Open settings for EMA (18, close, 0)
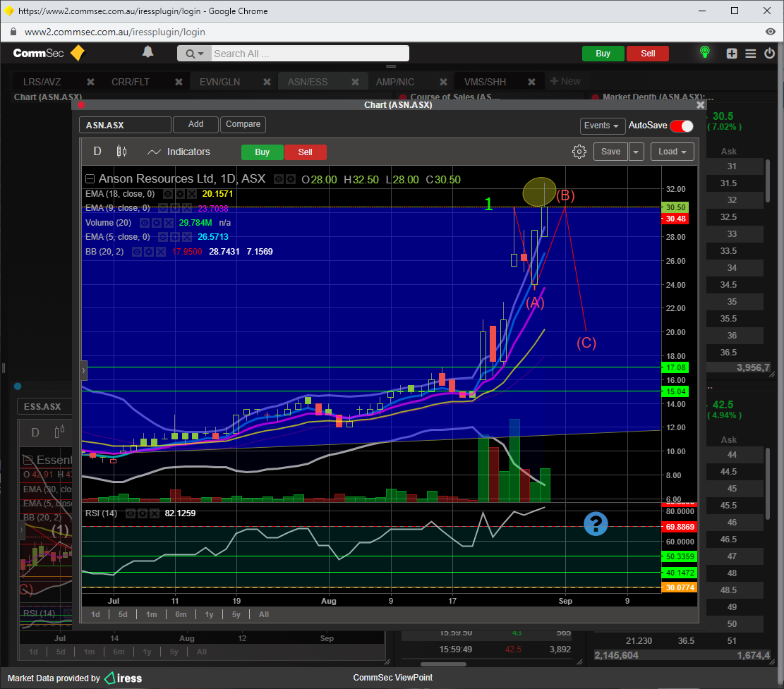This screenshot has height=689, width=784. [180, 194]
